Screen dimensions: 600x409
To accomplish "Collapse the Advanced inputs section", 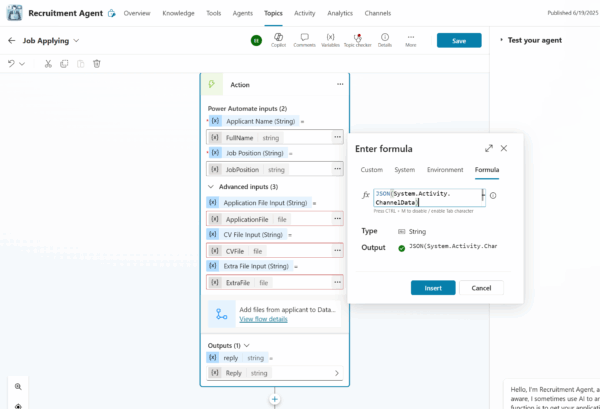I will click(211, 187).
